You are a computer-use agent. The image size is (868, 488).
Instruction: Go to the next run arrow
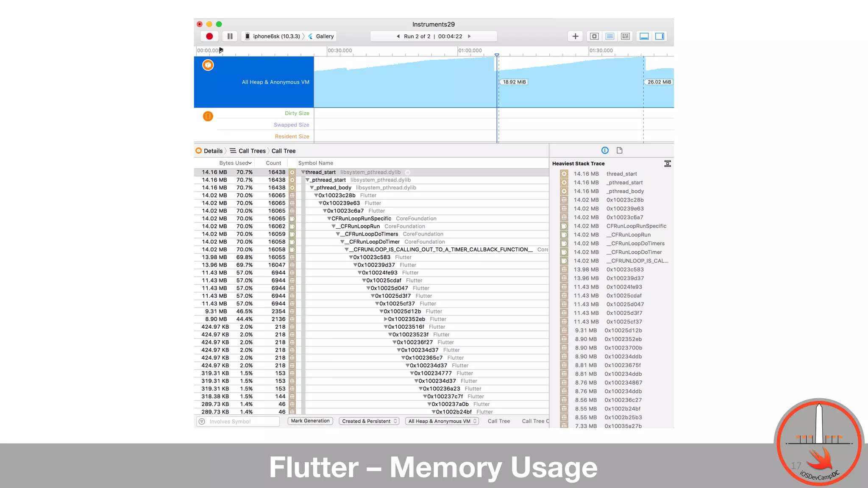point(469,36)
